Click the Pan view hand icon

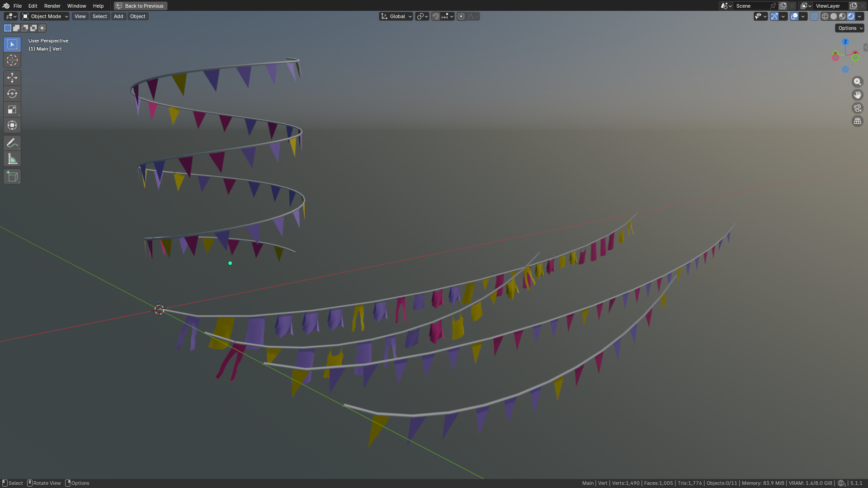pyautogui.click(x=857, y=95)
